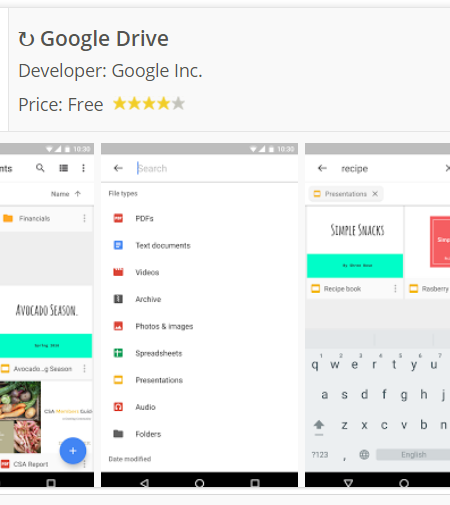Screen dimensions: 450x505
Task: Go back from the recipe search results
Action: (x=322, y=168)
